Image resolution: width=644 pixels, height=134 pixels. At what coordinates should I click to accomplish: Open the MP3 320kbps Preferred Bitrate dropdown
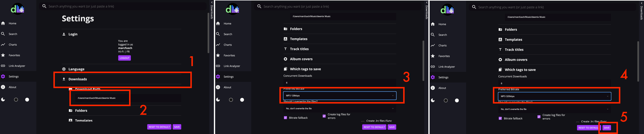click(554, 96)
